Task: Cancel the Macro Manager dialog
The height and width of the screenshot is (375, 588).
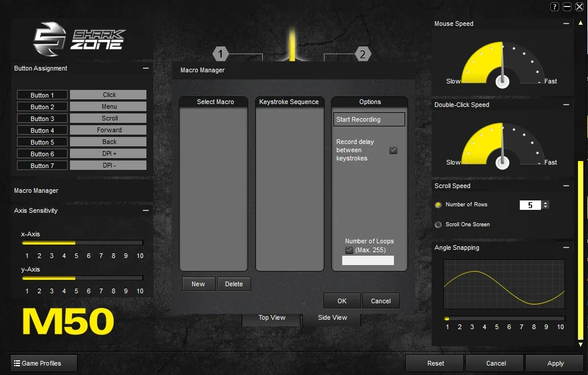Action: (x=380, y=301)
